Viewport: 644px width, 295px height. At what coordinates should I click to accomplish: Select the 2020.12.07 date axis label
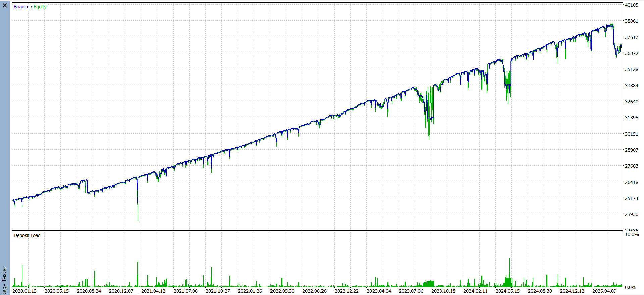(121, 291)
